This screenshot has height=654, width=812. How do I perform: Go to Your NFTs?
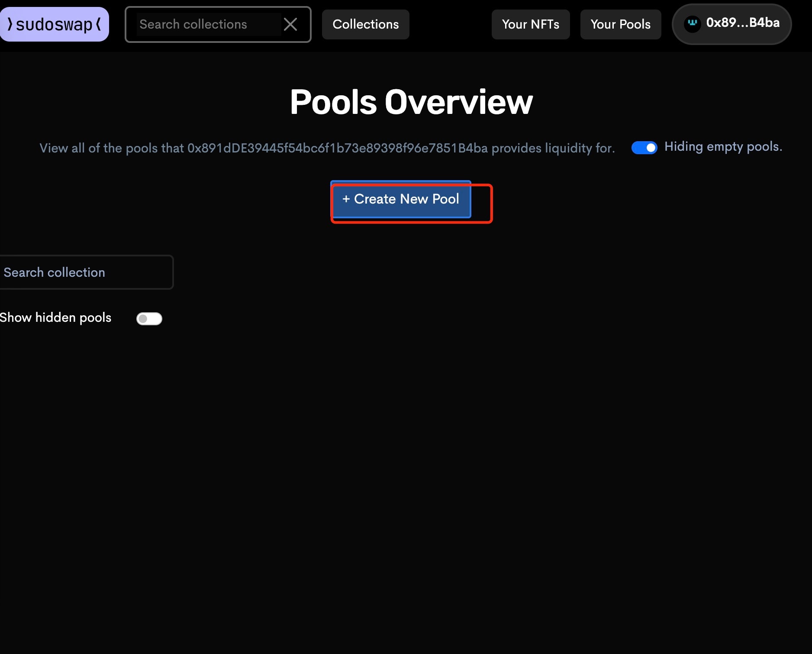[530, 24]
